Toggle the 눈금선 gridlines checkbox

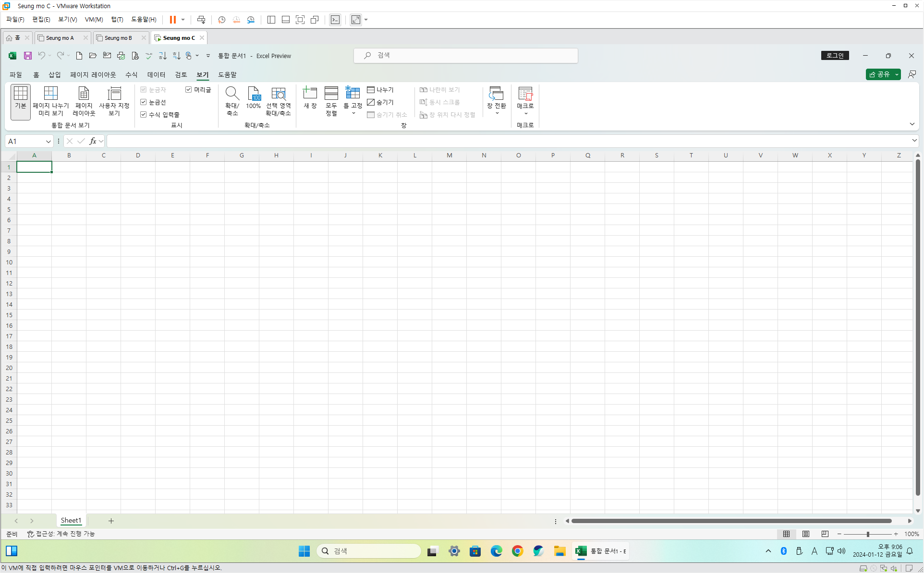[x=144, y=102]
